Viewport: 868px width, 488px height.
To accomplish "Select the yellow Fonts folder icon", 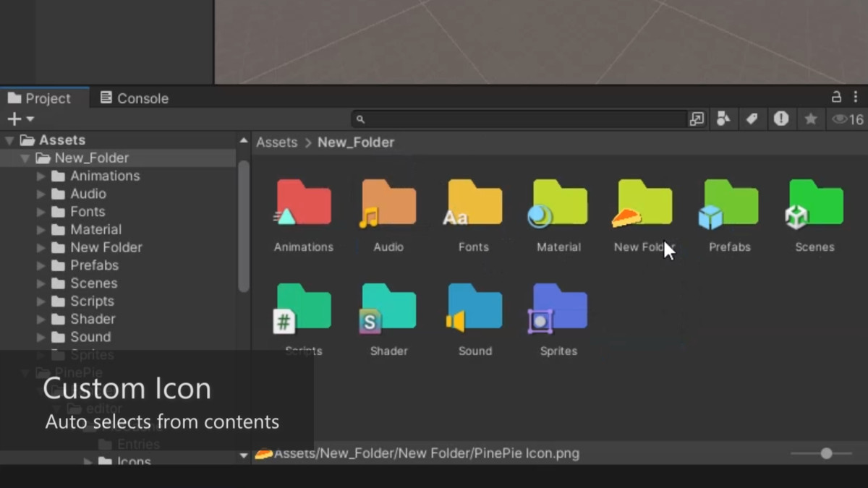I will pos(474,203).
